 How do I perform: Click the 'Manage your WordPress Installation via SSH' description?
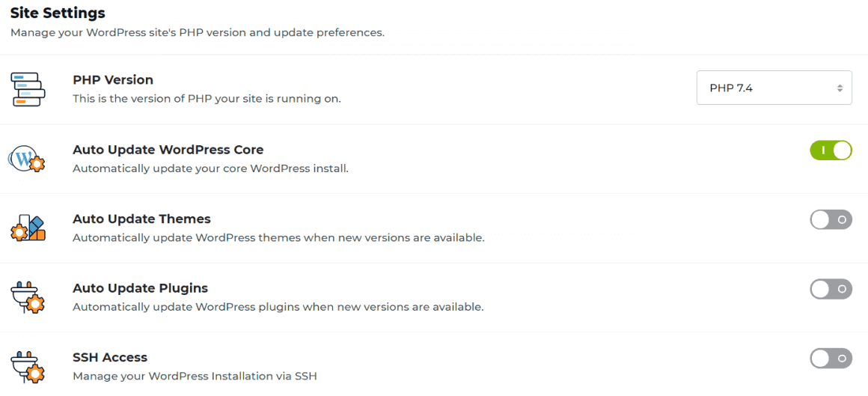195,376
